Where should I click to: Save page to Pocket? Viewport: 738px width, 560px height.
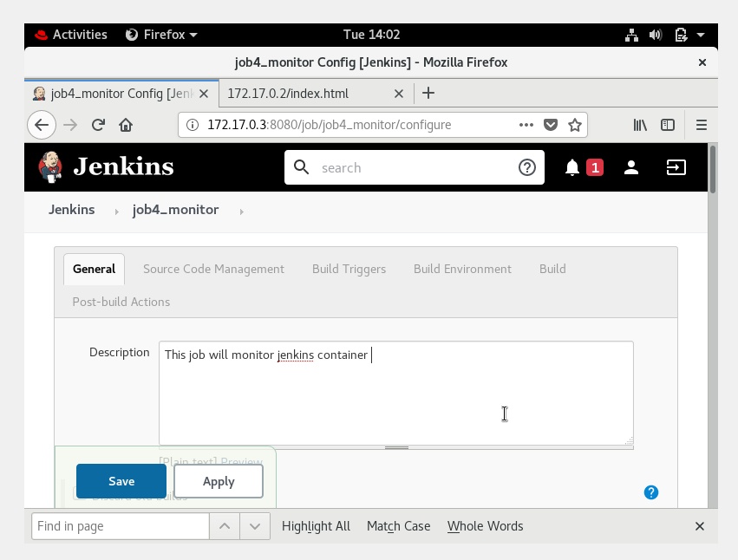(550, 125)
